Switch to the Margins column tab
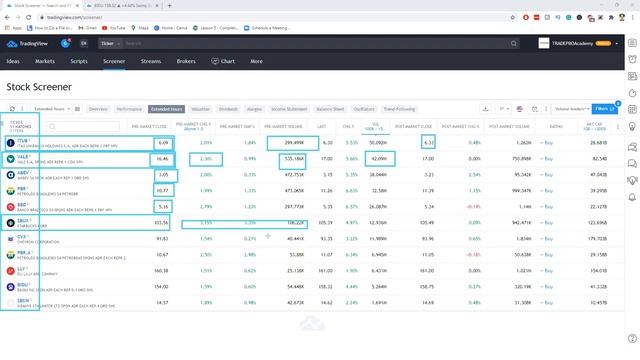640x360 pixels. click(x=254, y=109)
